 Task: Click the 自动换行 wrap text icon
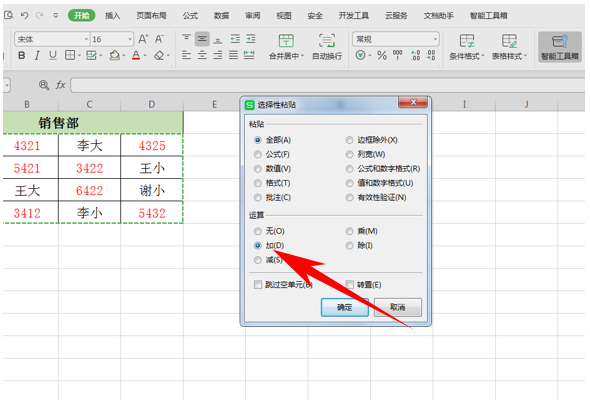pyautogui.click(x=327, y=41)
